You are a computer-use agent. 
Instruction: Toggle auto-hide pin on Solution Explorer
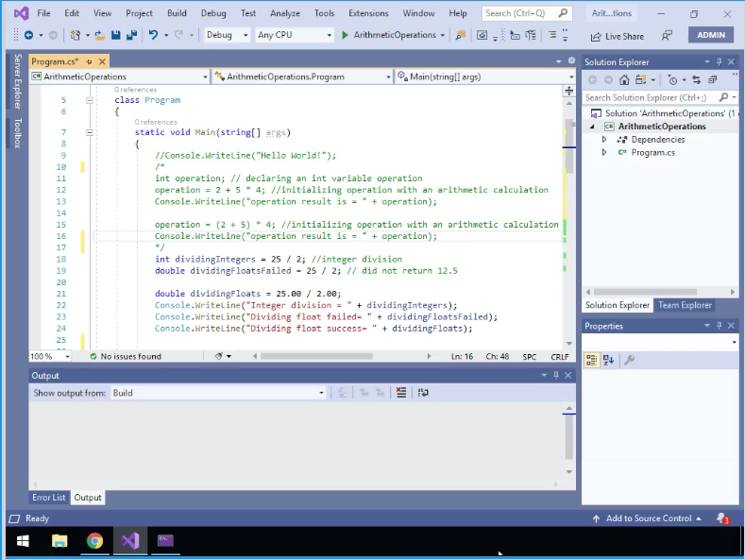click(x=720, y=62)
